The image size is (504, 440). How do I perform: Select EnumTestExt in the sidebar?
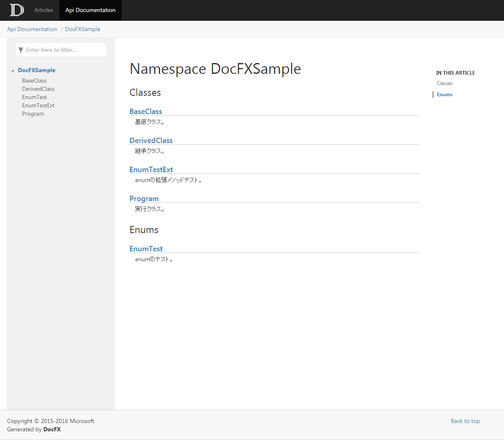[38, 105]
